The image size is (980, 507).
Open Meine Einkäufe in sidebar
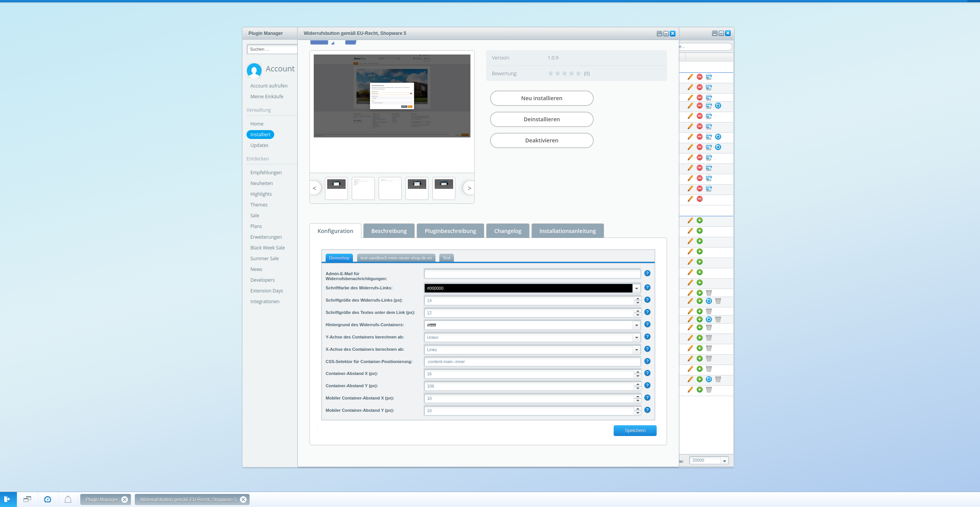(267, 96)
